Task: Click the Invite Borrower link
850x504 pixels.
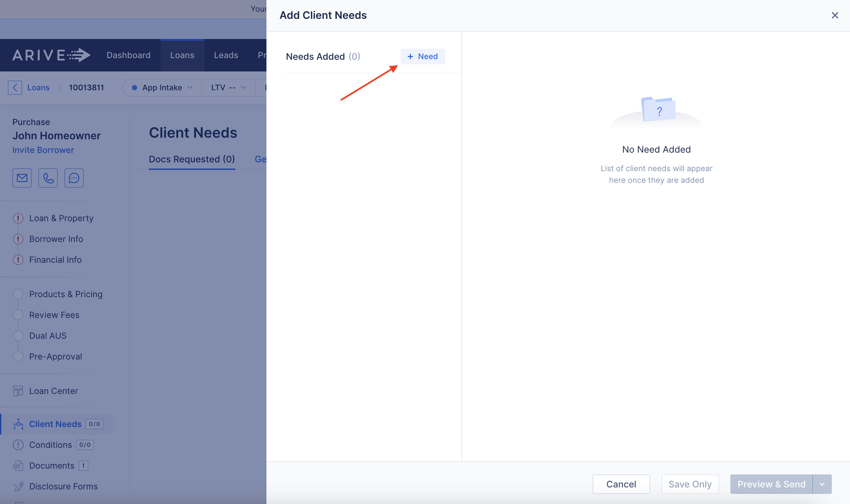Action: pos(43,150)
